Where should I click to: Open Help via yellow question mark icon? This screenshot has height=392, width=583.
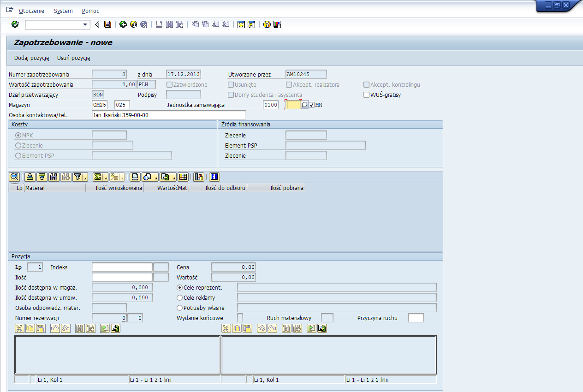tap(267, 24)
